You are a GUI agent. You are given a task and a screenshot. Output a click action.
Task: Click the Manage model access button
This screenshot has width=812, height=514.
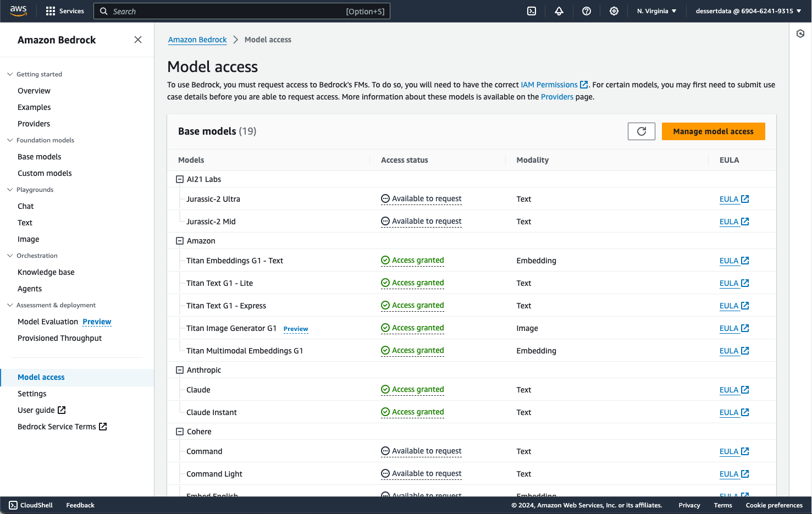pyautogui.click(x=713, y=131)
